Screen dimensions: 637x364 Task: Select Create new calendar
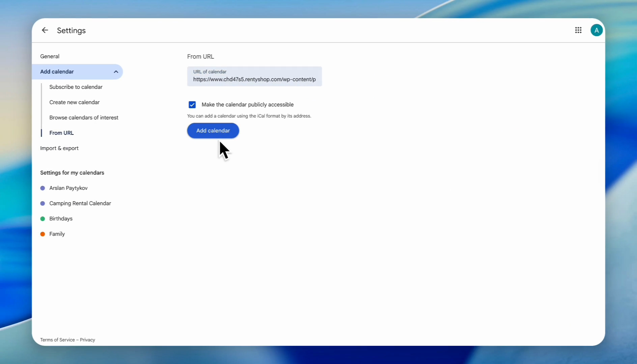tap(75, 102)
